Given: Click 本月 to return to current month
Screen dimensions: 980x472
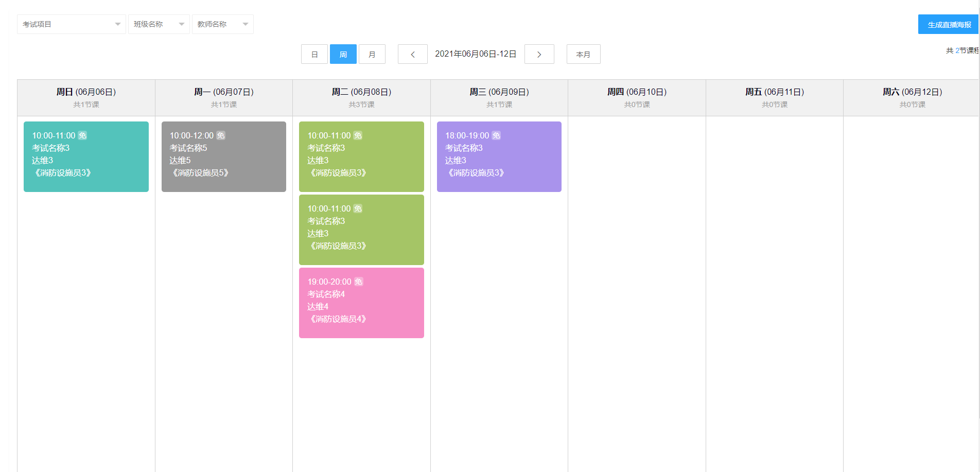Looking at the screenshot, I should pos(583,54).
